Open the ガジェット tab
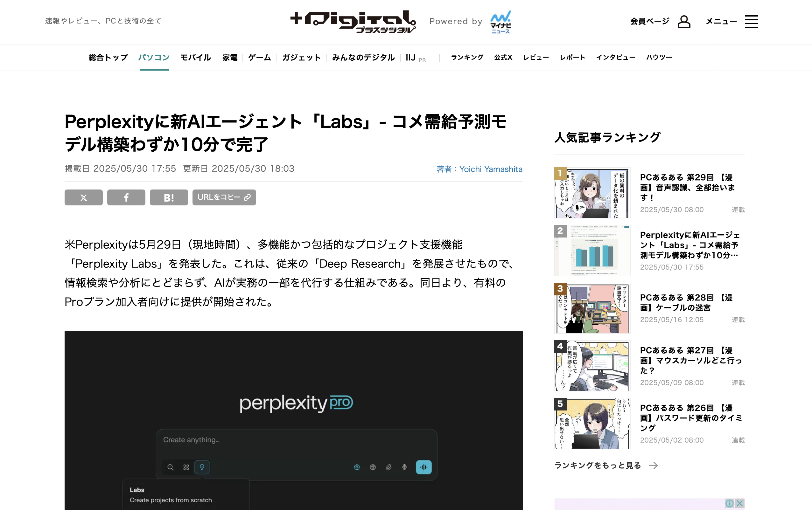This screenshot has height=510, width=812. pyautogui.click(x=301, y=57)
